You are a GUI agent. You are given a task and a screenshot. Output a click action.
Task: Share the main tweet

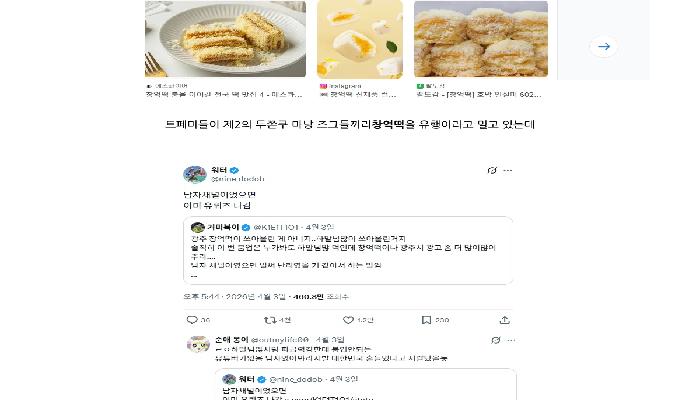click(505, 320)
